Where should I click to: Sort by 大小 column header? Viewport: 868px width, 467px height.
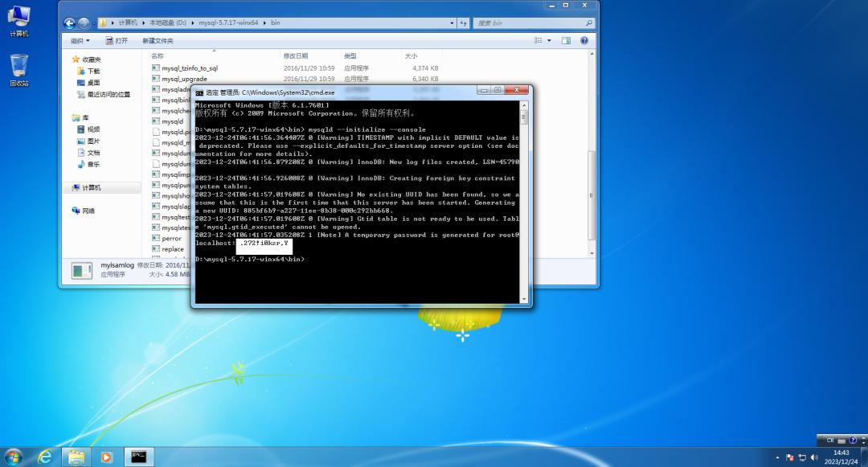coord(411,56)
